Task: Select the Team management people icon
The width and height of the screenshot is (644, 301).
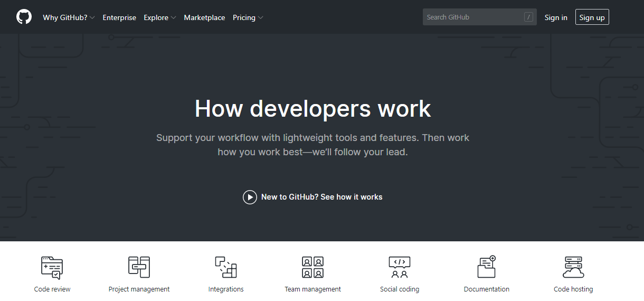Action: pos(312,267)
